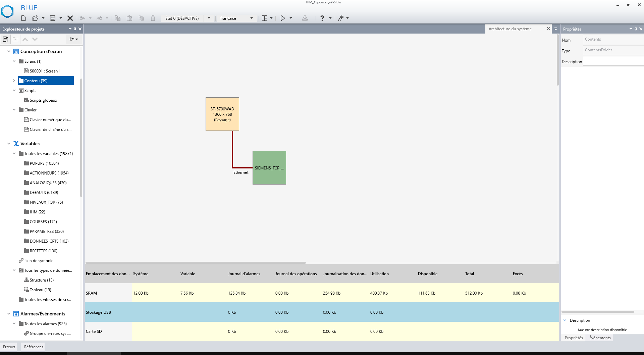Image resolution: width=644 pixels, height=355 pixels.
Task: Expand the Contenu (39) folder
Action: 14,81
